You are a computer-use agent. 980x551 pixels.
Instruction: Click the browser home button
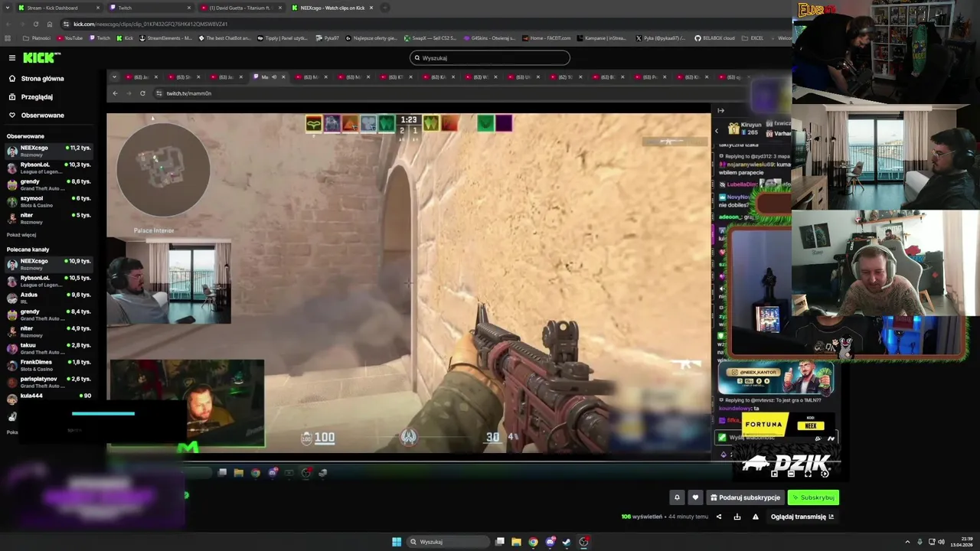point(51,24)
